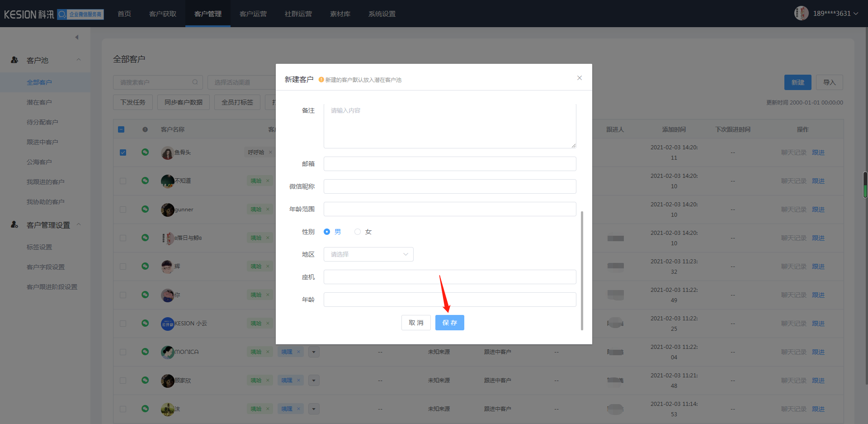Click the KESION 小云 avatar
868x424 pixels.
(167, 324)
